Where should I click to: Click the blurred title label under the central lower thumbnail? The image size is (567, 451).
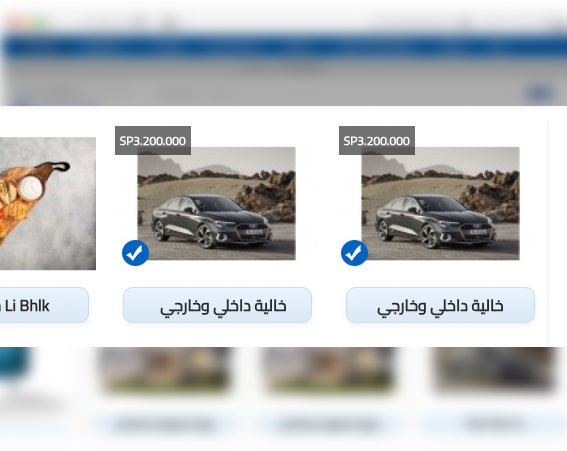click(328, 423)
